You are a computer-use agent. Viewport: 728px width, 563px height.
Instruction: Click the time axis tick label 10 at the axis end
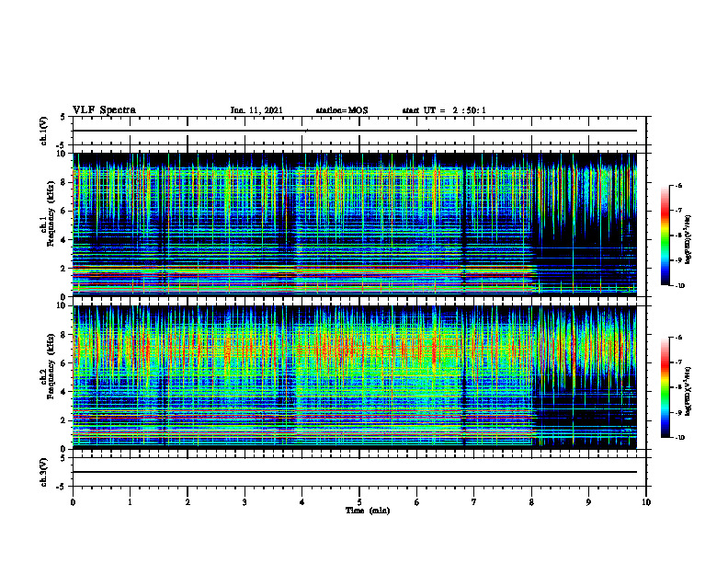point(646,502)
